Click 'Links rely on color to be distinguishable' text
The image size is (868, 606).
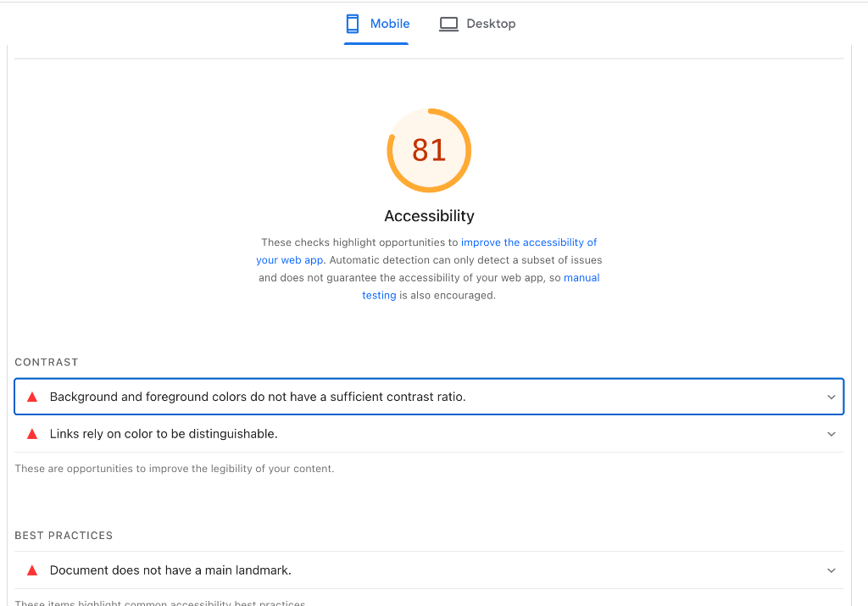[164, 434]
